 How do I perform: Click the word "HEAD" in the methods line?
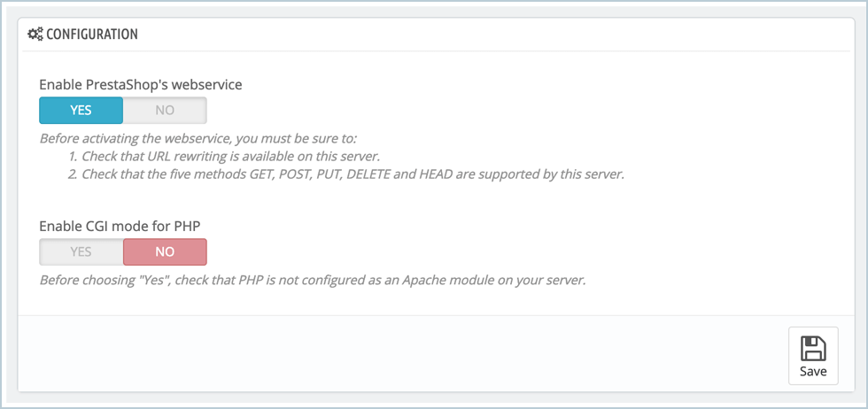[440, 174]
